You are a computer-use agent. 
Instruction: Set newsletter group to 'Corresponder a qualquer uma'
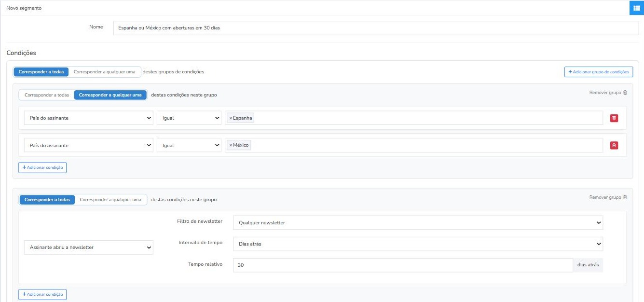click(110, 200)
